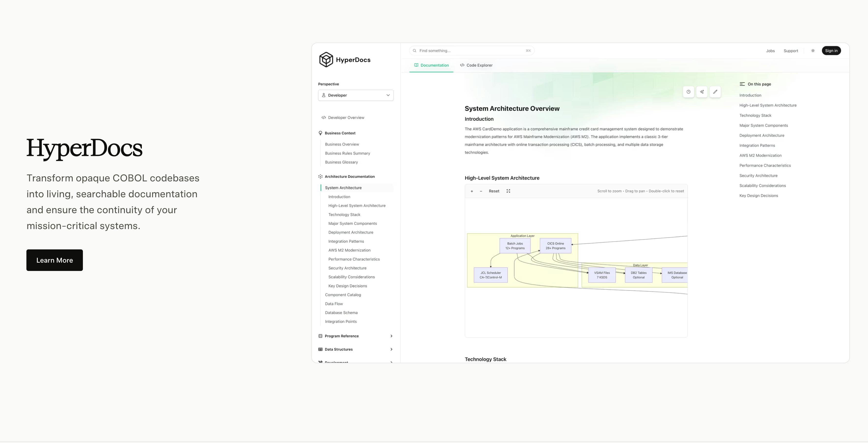This screenshot has width=868, height=443.
Task: Select Business Overview in the sidebar
Action: coord(342,144)
